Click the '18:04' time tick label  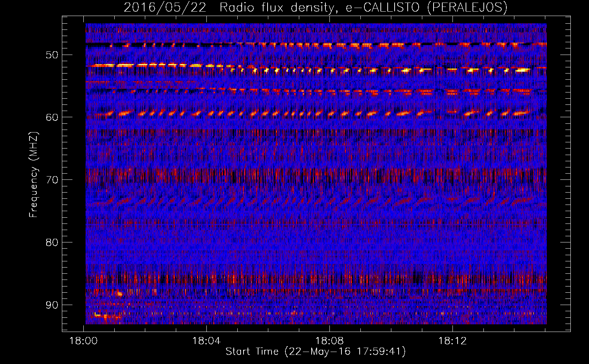click(207, 341)
